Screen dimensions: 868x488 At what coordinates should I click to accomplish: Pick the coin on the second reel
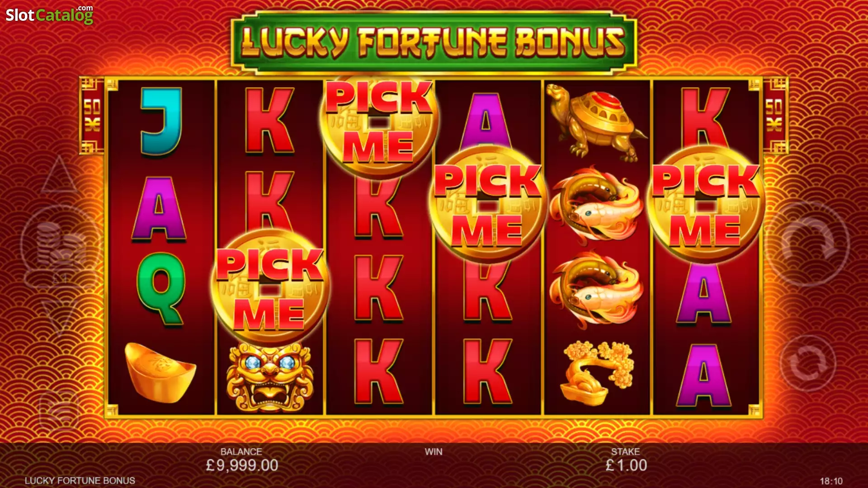(x=270, y=287)
